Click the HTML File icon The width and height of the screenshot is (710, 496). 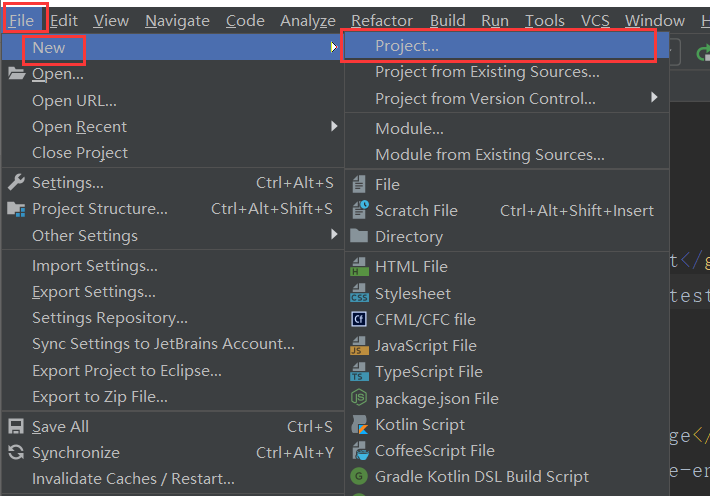tap(359, 266)
